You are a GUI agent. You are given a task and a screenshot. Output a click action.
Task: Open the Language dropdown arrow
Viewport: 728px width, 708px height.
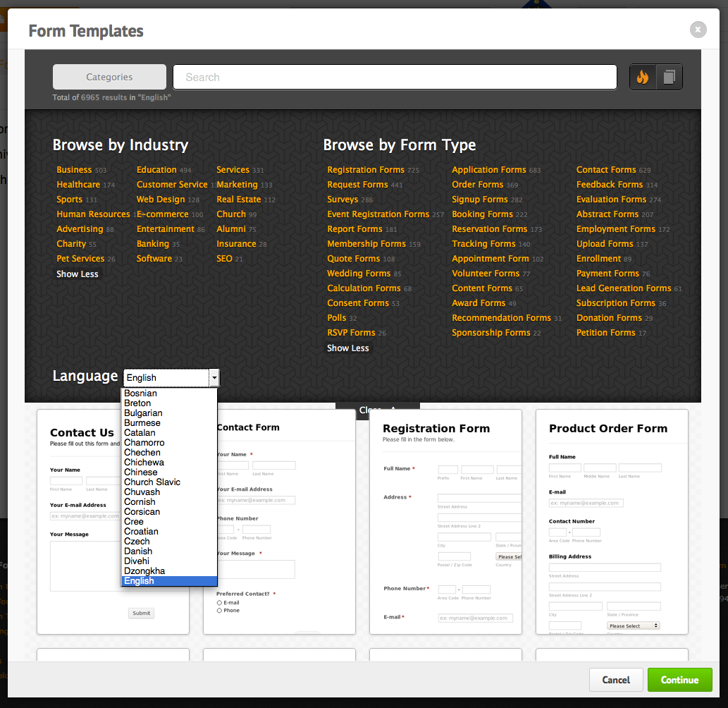214,378
